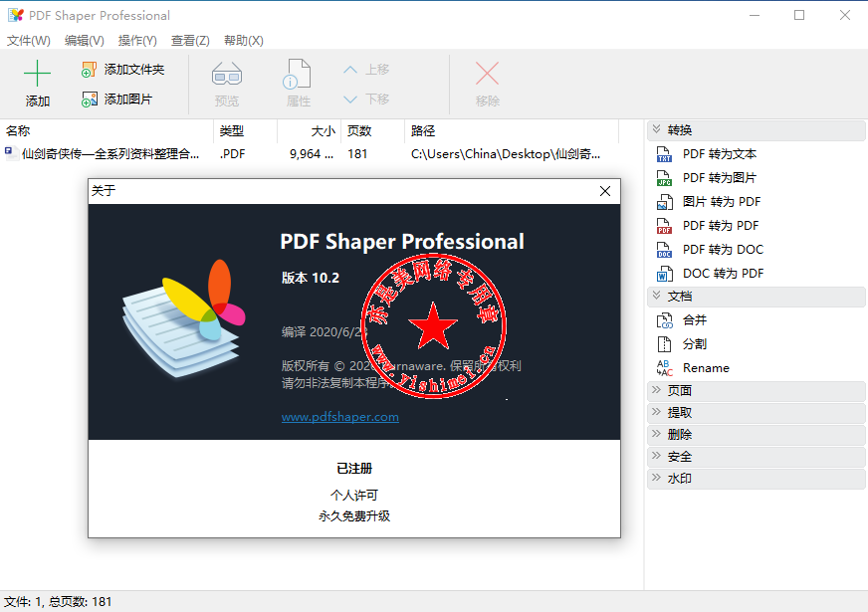Image resolution: width=868 pixels, height=612 pixels.
Task: Sort by the Type (类型) column header
Action: [245, 131]
